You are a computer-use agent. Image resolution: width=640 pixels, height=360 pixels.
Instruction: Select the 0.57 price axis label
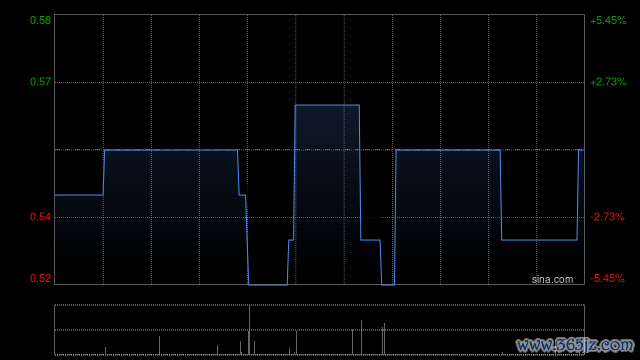click(x=40, y=82)
